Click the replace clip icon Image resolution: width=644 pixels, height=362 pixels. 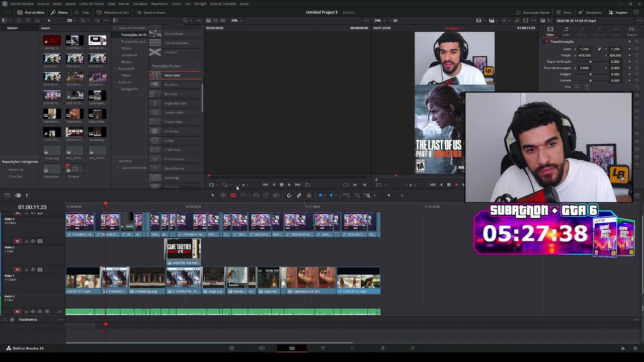coord(276,195)
